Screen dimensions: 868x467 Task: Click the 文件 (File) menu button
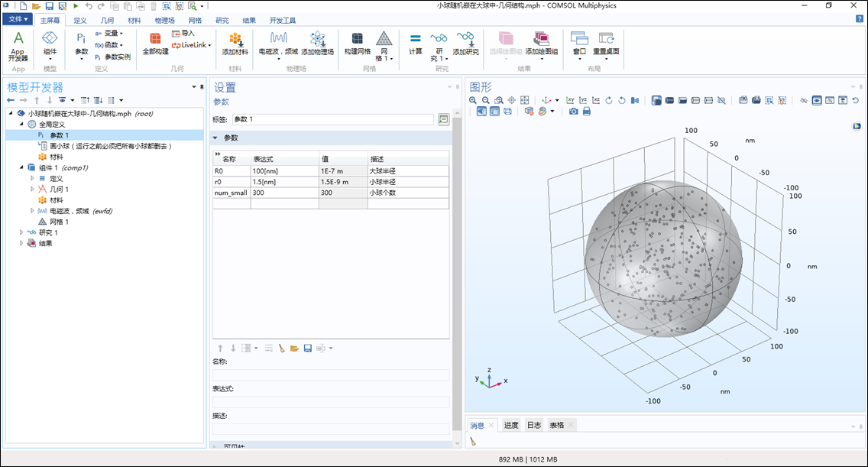18,20
